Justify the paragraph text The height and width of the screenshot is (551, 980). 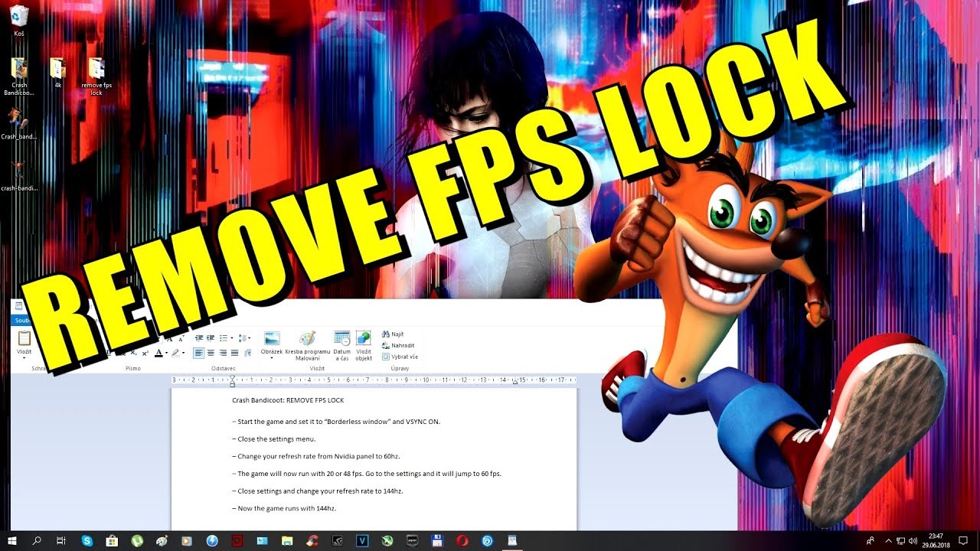click(x=235, y=353)
